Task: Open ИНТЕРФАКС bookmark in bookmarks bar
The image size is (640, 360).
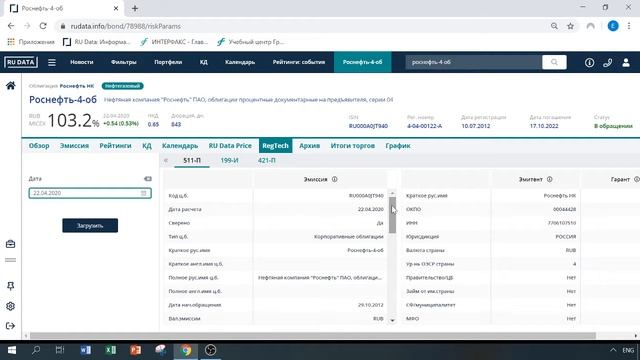Action: tap(174, 42)
